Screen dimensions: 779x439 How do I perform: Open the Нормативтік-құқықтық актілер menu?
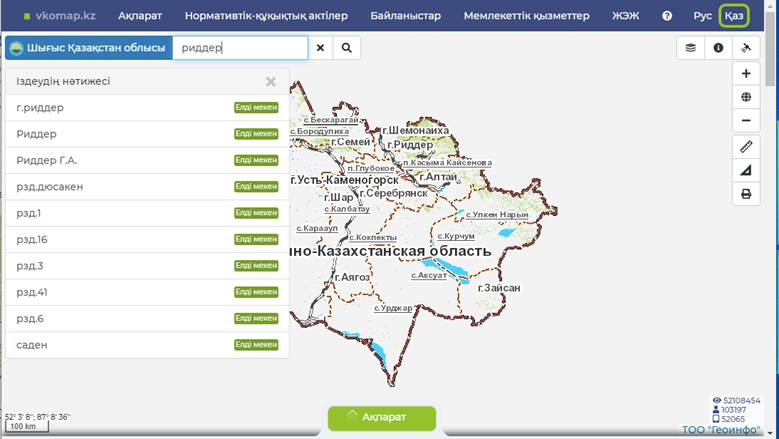tap(266, 17)
